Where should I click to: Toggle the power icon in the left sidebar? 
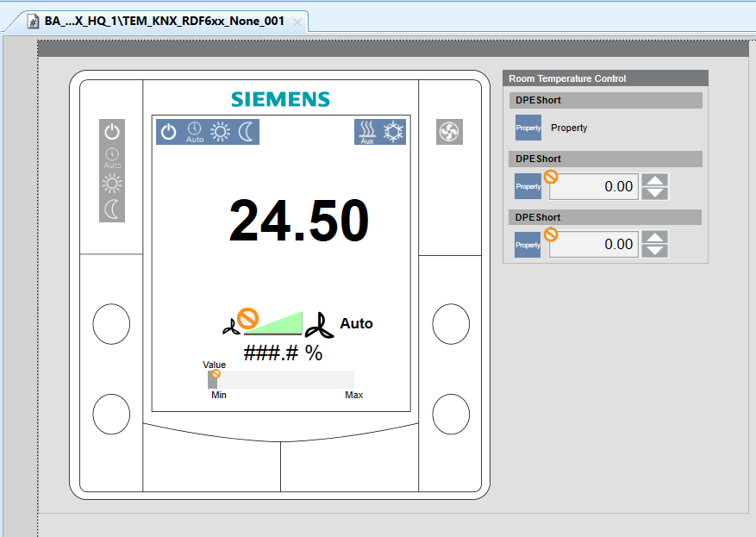111,131
